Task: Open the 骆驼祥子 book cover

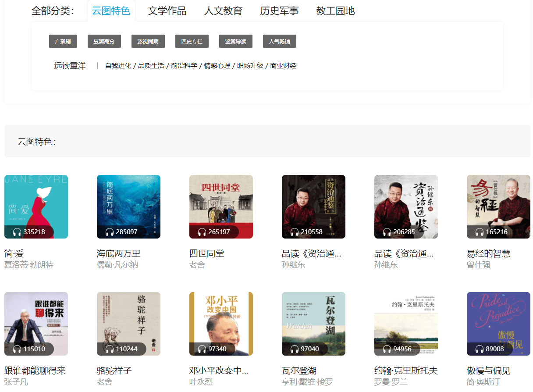Action: coord(128,324)
